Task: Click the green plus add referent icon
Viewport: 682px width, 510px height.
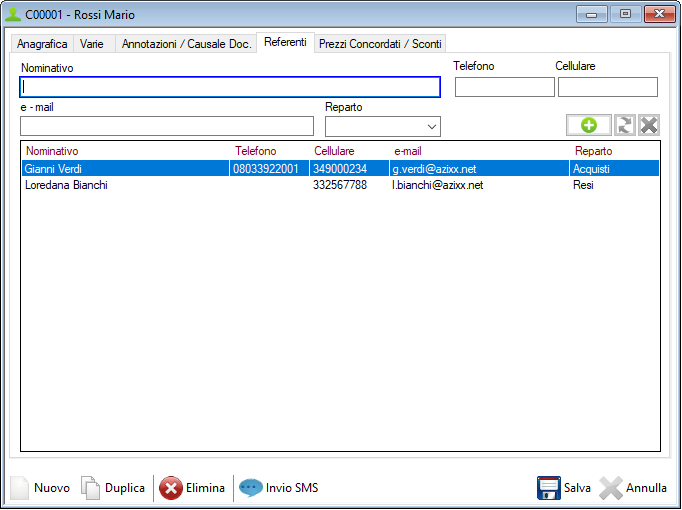Action: pos(589,125)
